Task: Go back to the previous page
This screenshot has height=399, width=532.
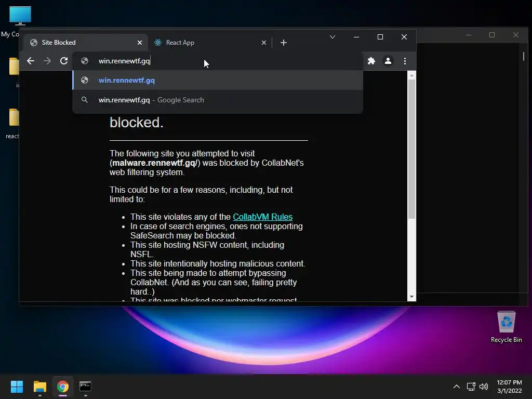Action: [x=31, y=61]
